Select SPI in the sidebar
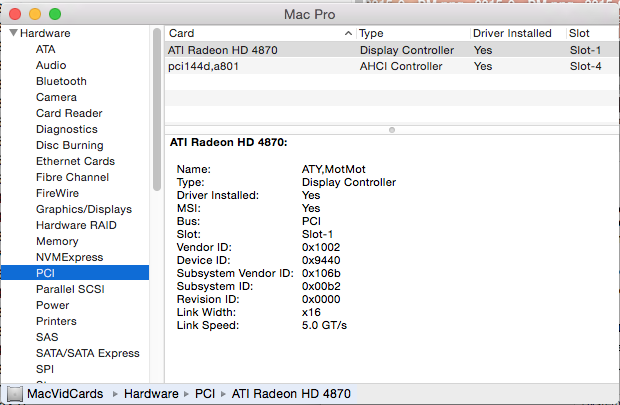The height and width of the screenshot is (405, 620). (45, 369)
